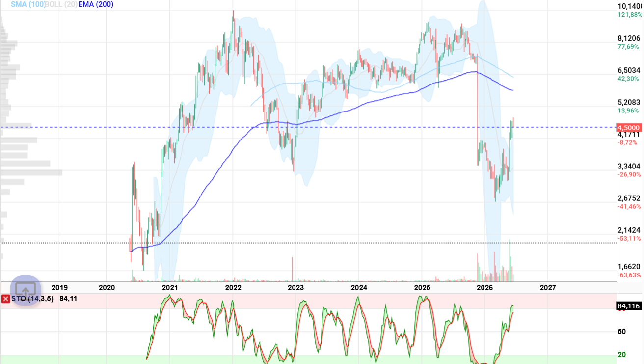Viewport: 644px width, 364px height.
Task: Select 2019 on the time axis
Action: [x=59, y=287]
